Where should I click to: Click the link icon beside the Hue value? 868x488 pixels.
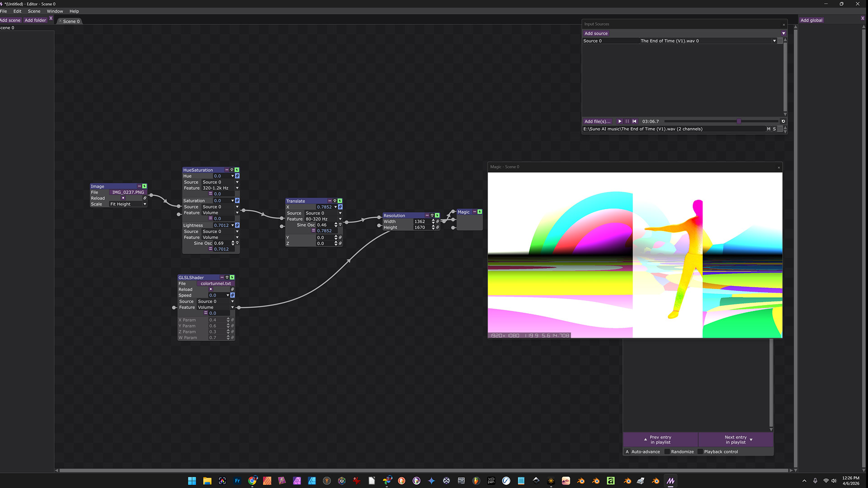[x=237, y=176]
